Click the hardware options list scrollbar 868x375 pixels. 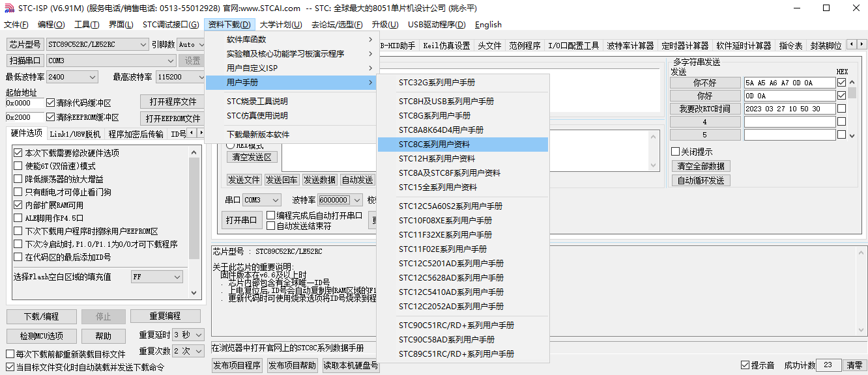point(194,221)
